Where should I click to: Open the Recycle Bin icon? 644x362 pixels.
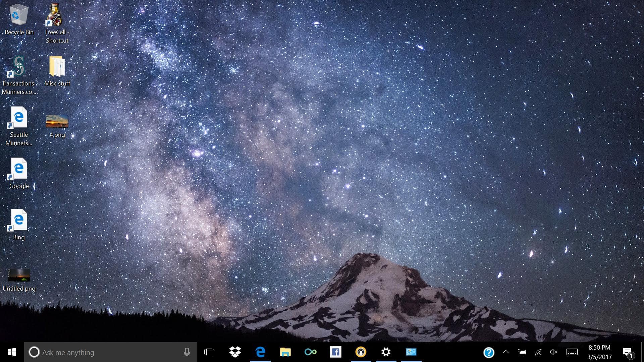[19, 16]
